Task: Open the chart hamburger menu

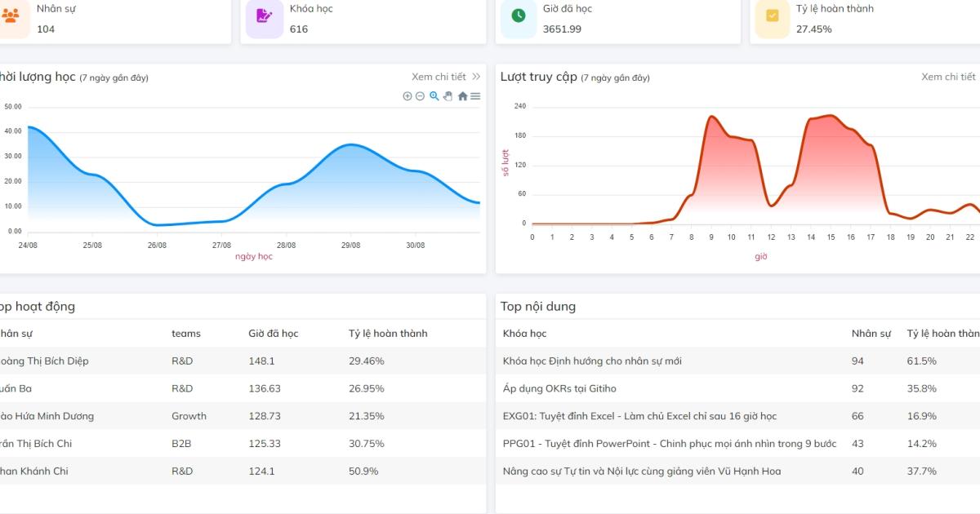Action: pyautogui.click(x=475, y=96)
